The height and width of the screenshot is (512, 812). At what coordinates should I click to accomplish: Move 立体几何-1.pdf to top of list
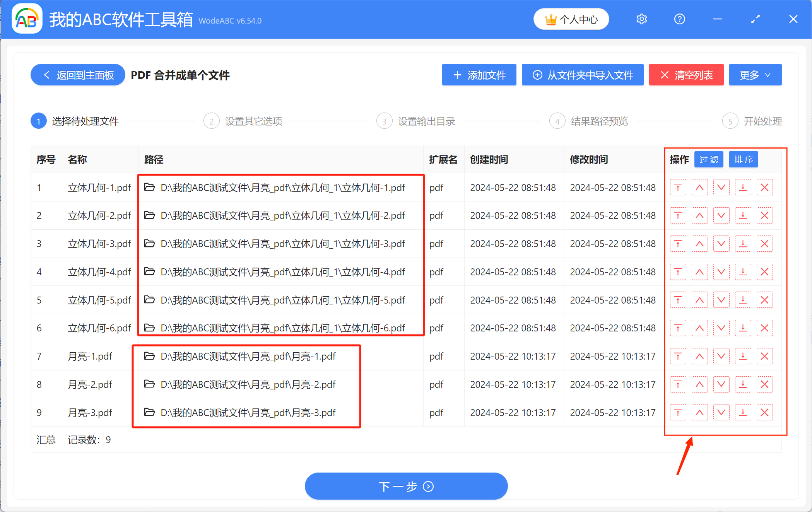[678, 188]
